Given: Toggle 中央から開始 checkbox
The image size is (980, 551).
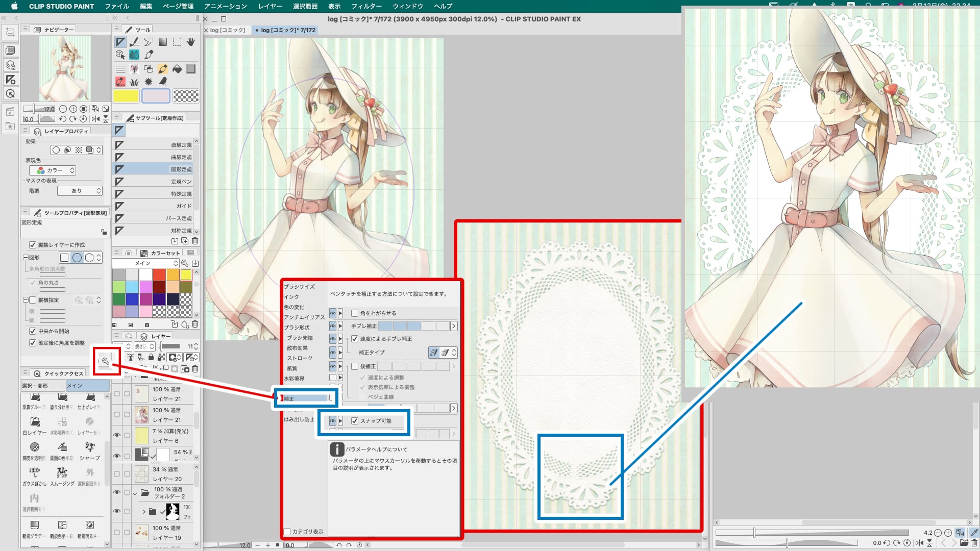Looking at the screenshot, I should click(x=33, y=331).
